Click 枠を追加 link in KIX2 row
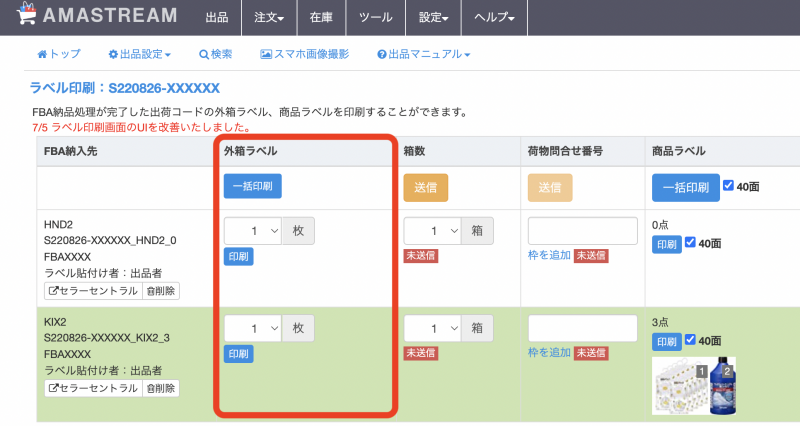Screen dimensions: 800x426 (x=549, y=353)
